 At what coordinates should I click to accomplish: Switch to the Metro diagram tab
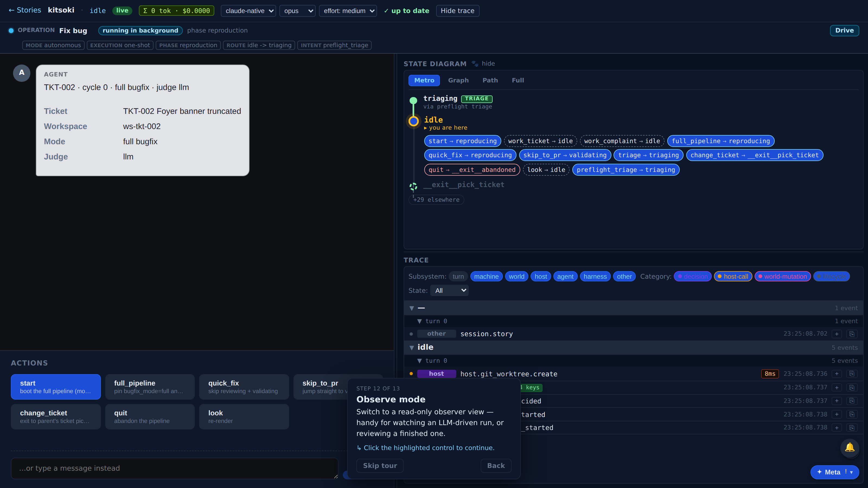424,80
